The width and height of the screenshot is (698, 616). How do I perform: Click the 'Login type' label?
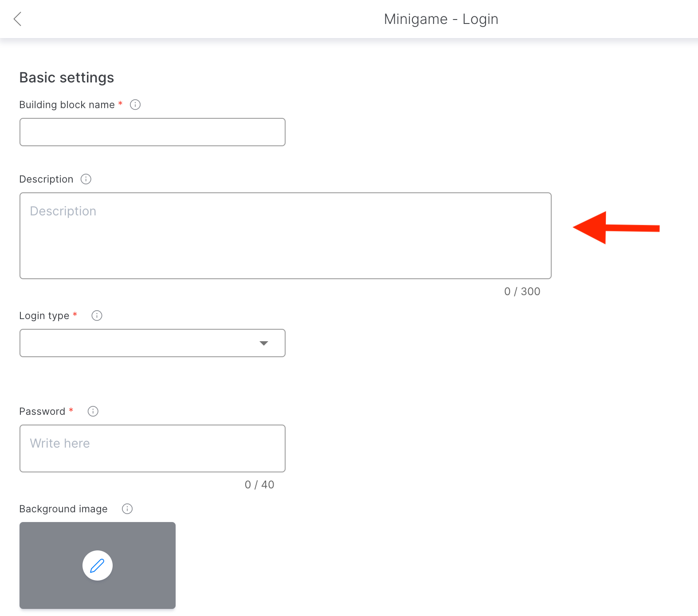[44, 316]
